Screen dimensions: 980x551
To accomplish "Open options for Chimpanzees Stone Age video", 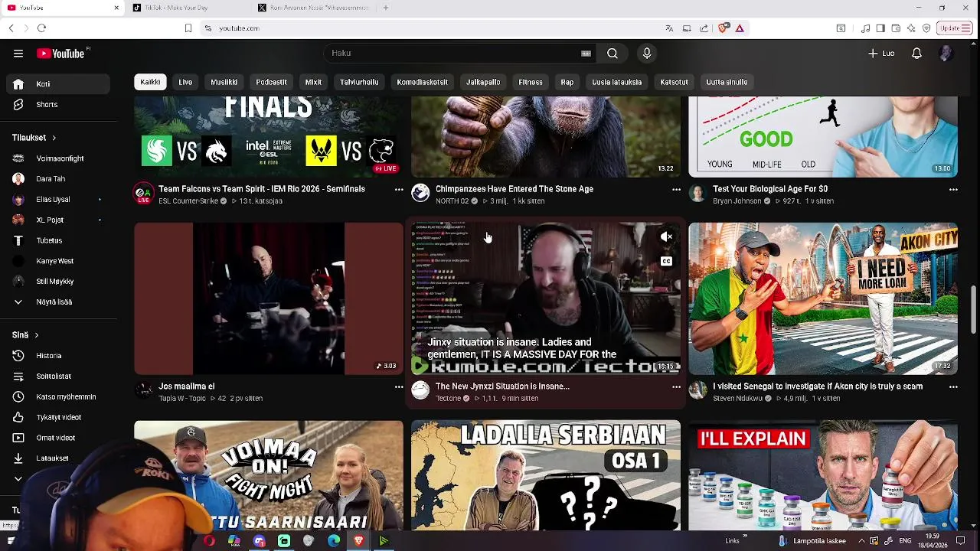I will pyautogui.click(x=676, y=190).
